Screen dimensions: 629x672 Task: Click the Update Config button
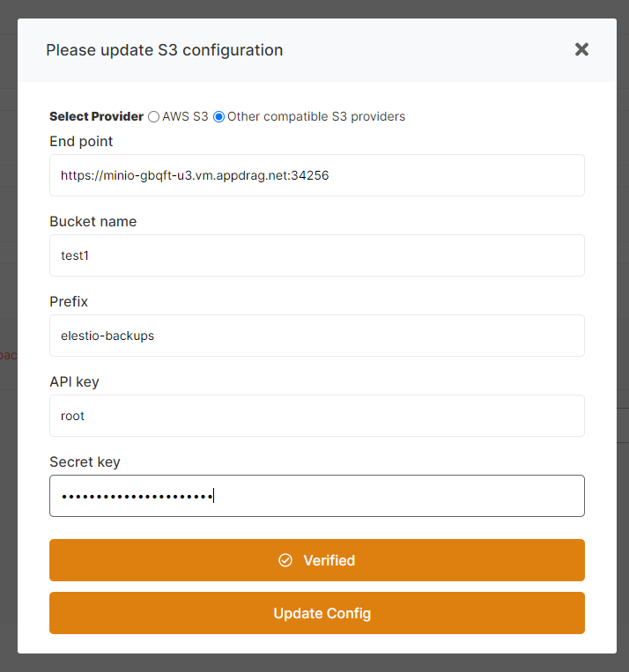(x=317, y=613)
